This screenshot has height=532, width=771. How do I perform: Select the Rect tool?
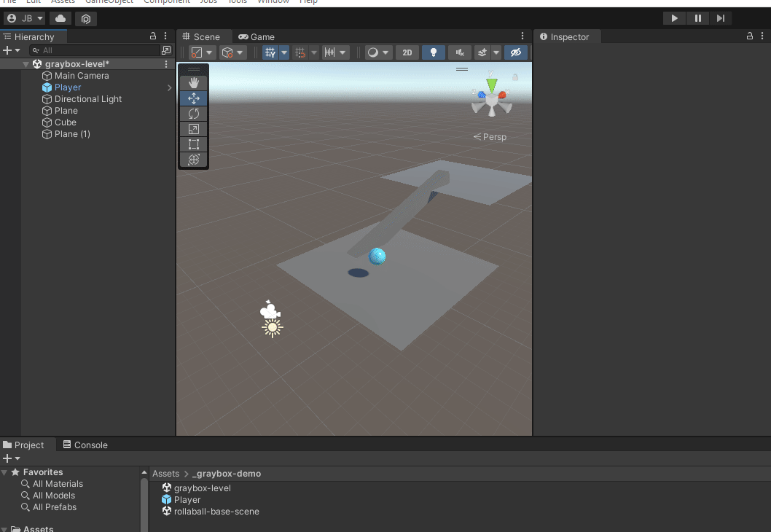point(194,144)
